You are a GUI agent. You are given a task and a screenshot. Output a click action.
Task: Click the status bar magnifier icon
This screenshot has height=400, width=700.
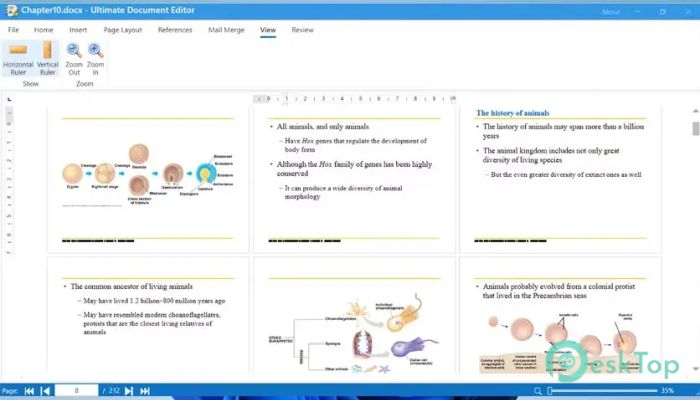pyautogui.click(x=538, y=391)
